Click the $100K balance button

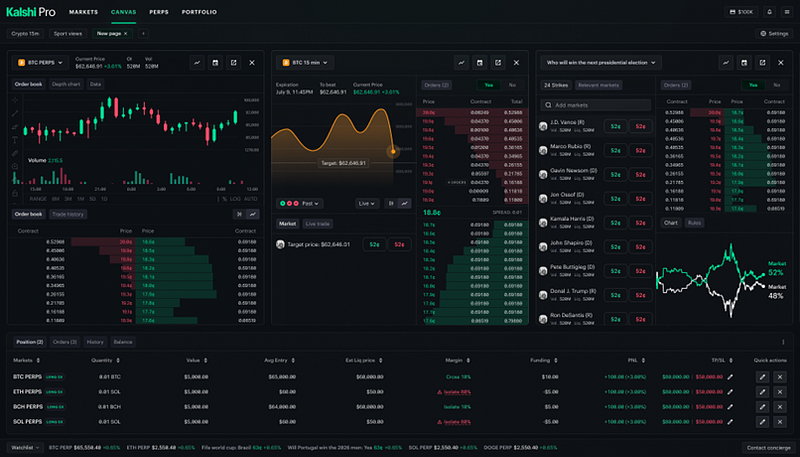[x=741, y=12]
